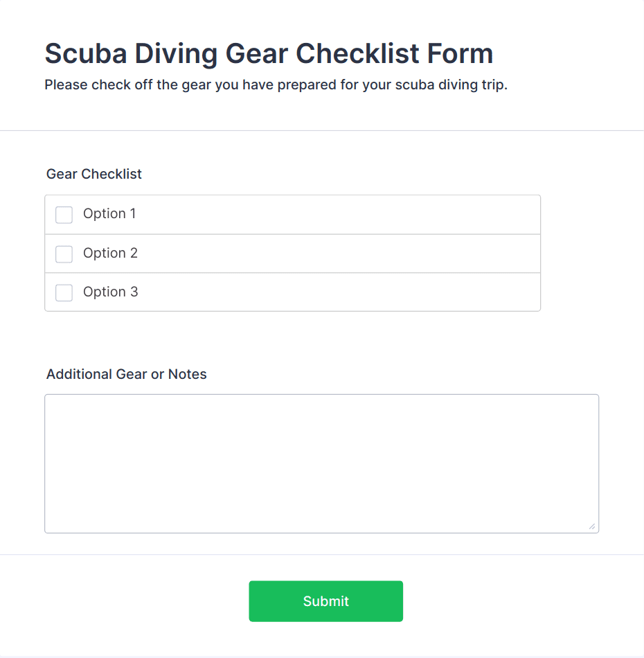Click the Scuba Diving Gear Checklist Form title

(269, 53)
